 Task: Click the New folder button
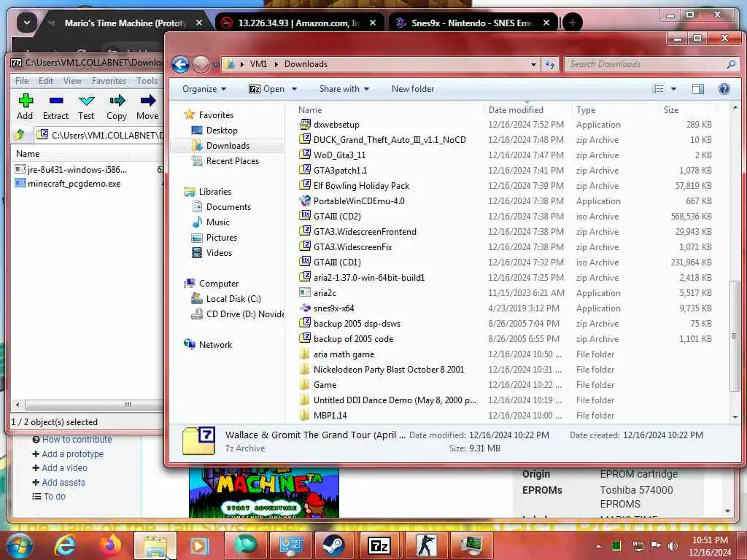[413, 89]
